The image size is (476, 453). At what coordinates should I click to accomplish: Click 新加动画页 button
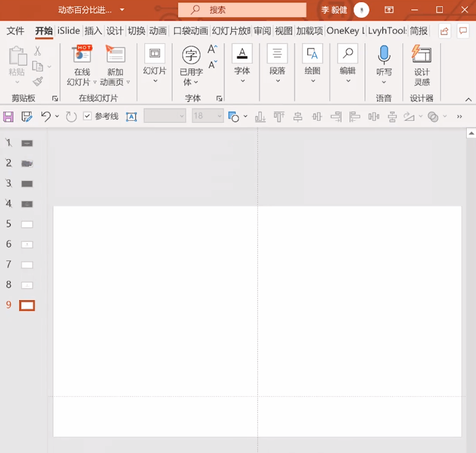coord(115,66)
